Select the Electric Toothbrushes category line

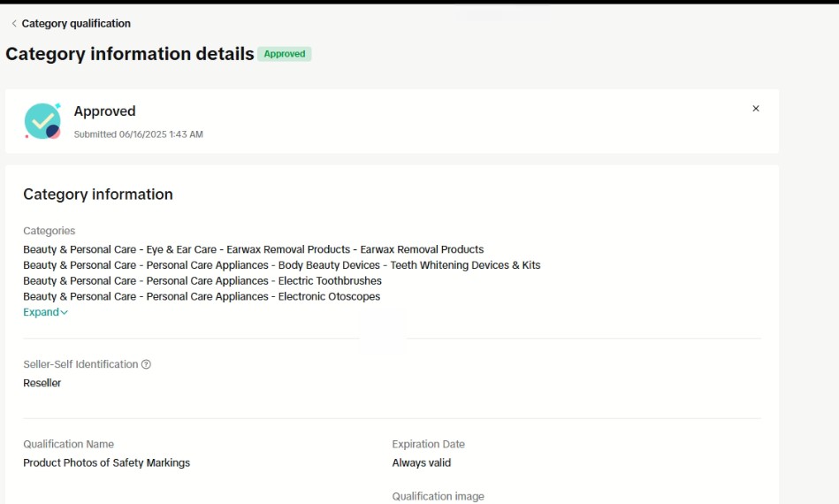[202, 281]
